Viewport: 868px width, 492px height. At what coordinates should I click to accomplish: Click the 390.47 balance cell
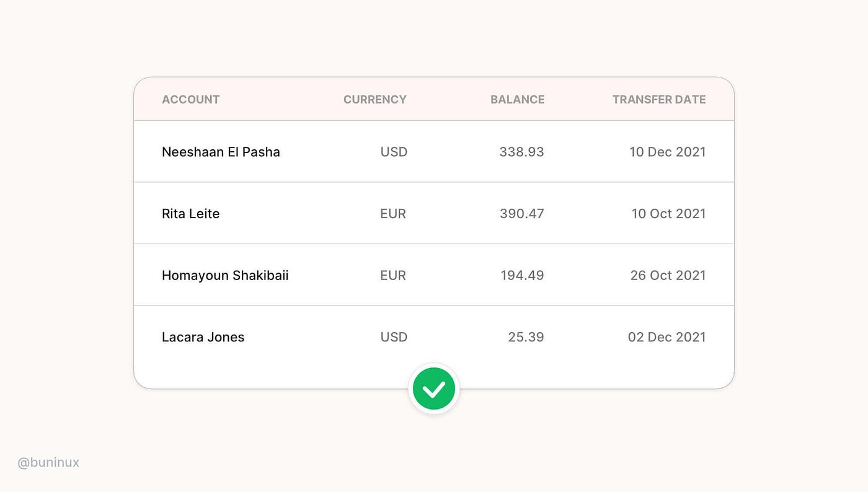coord(521,214)
